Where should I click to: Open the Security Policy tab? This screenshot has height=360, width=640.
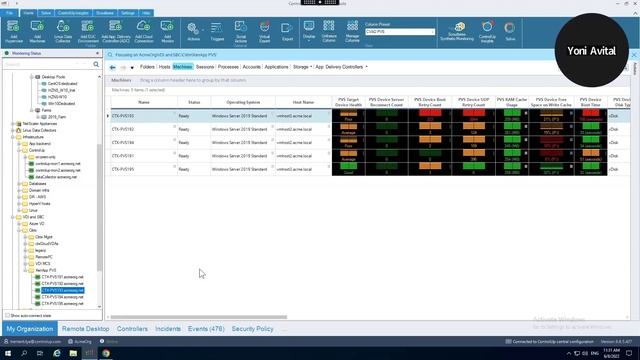coord(252,329)
